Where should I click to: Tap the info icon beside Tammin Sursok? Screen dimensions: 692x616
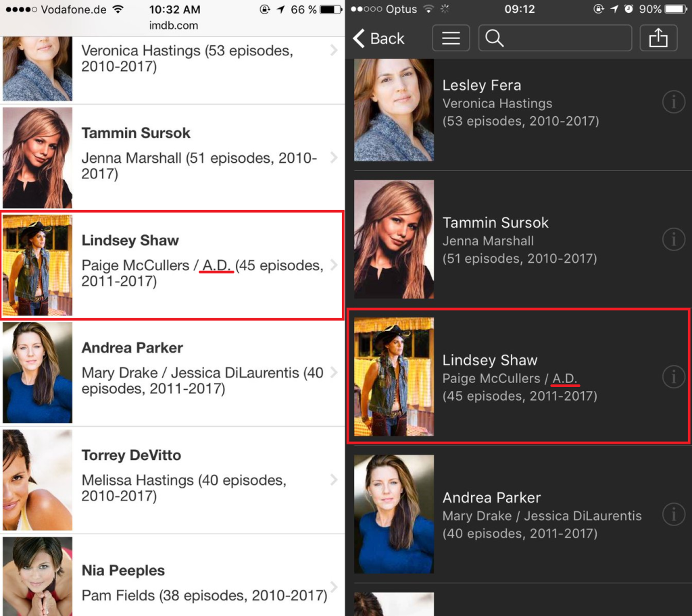click(x=673, y=239)
